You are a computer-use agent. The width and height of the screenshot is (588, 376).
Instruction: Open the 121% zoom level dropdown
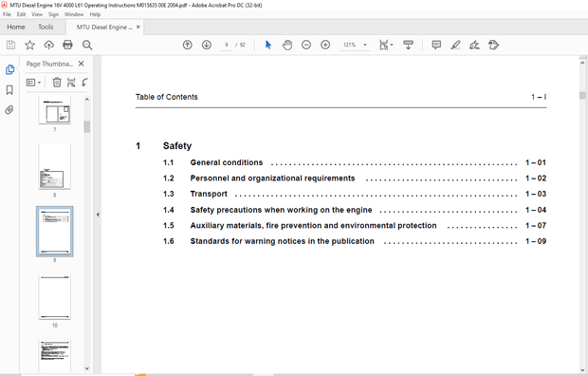click(x=365, y=45)
